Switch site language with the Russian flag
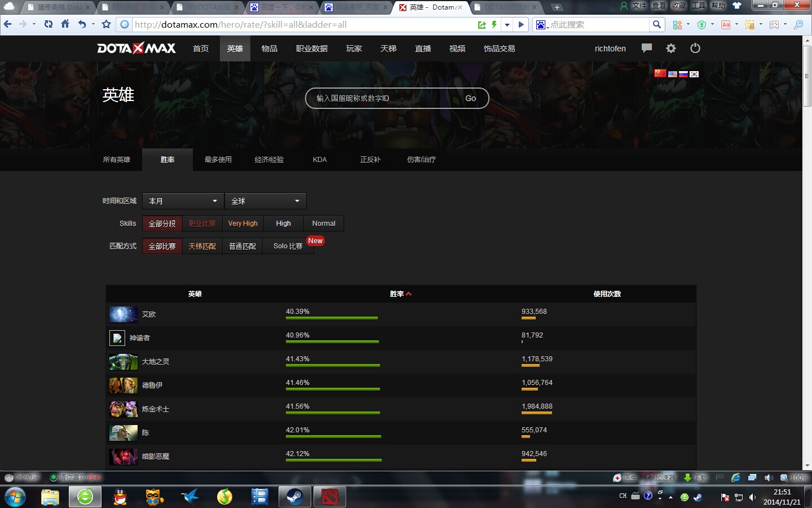Screen dimensions: 812x508 pyautogui.click(x=683, y=74)
